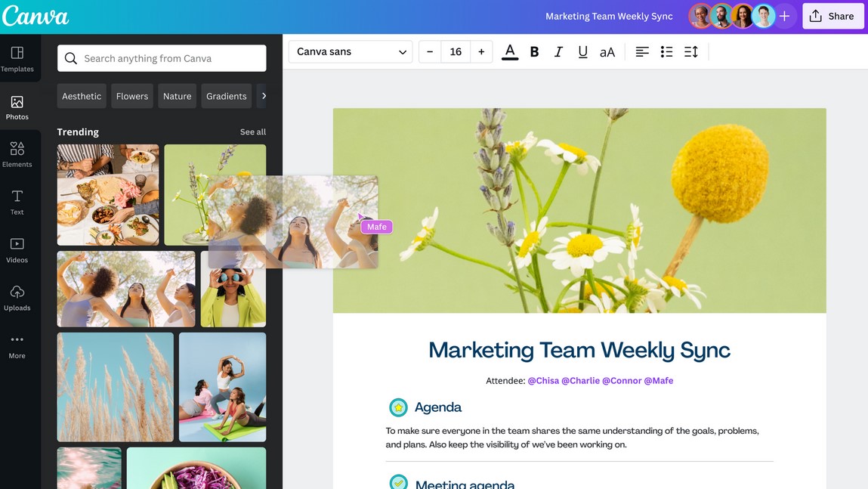The height and width of the screenshot is (489, 868).
Task: Open the Canva sans font dropdown
Action: click(351, 52)
